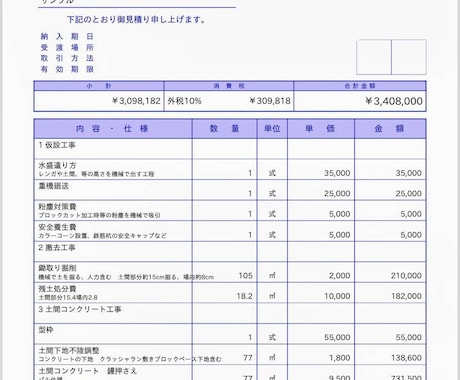Click the item name 水盛遣り方
The height and width of the screenshot is (380, 460).
(x=57, y=165)
